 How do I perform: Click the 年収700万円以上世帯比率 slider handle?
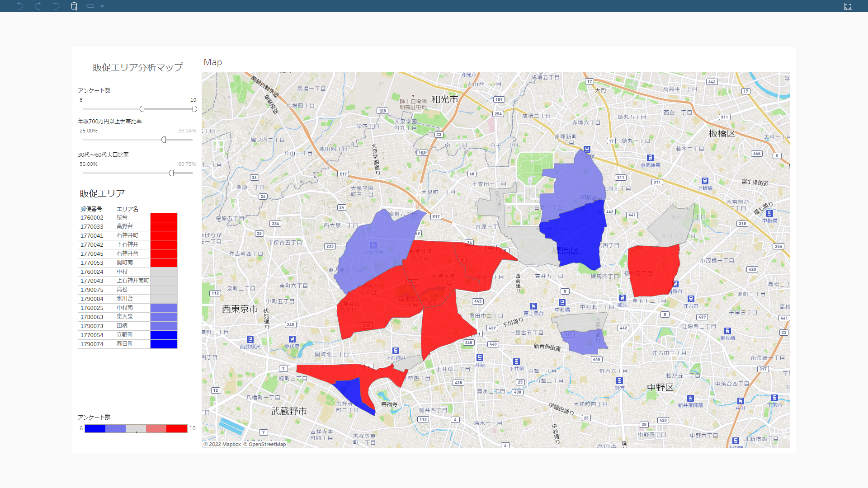coord(164,140)
